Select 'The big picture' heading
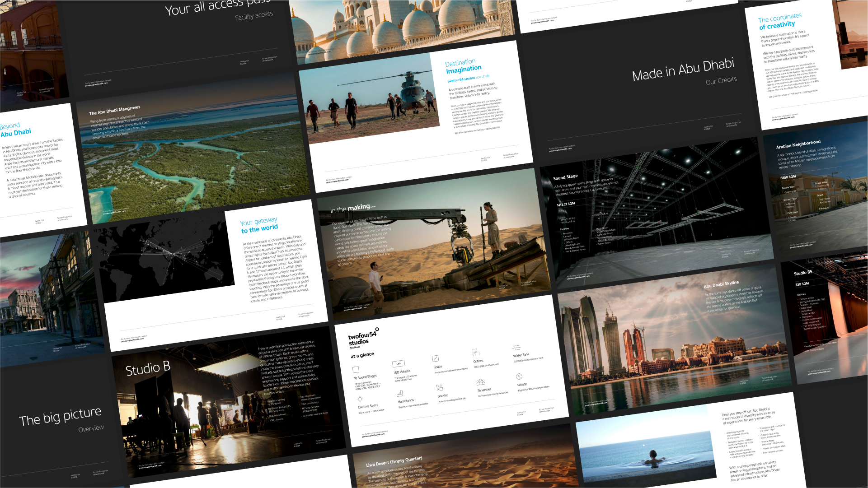The height and width of the screenshot is (488, 868). point(60,416)
